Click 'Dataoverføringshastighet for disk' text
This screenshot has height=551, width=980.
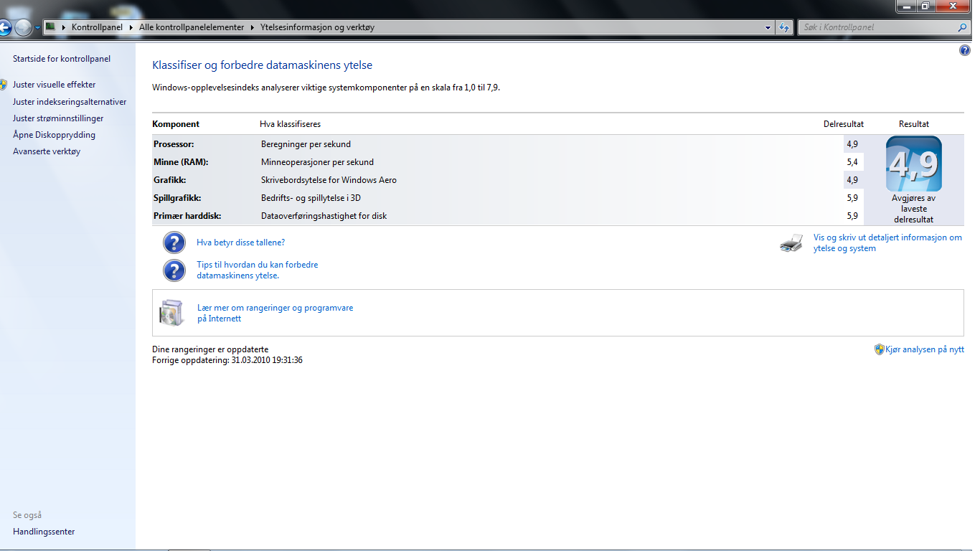[x=324, y=216]
